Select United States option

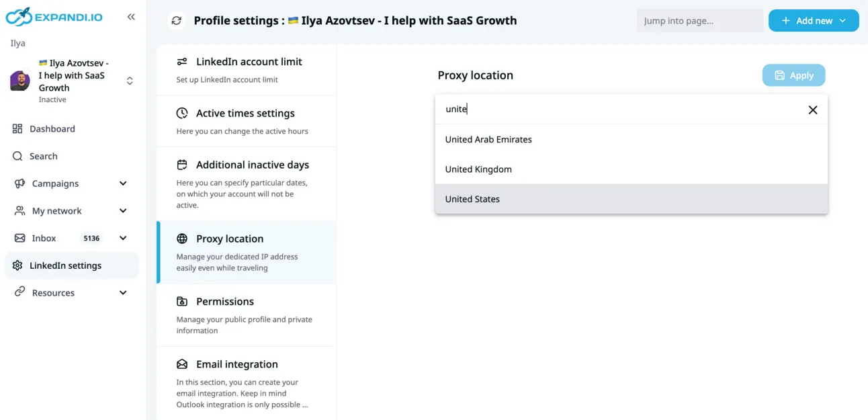coord(632,199)
